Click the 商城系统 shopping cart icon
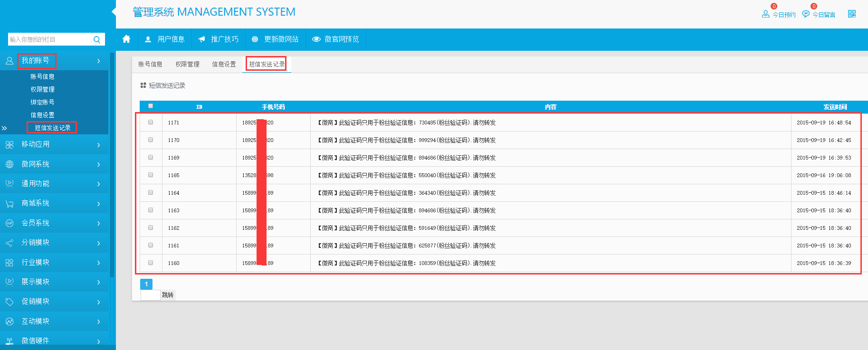Viewport: 868px width, 350px height. 10,204
